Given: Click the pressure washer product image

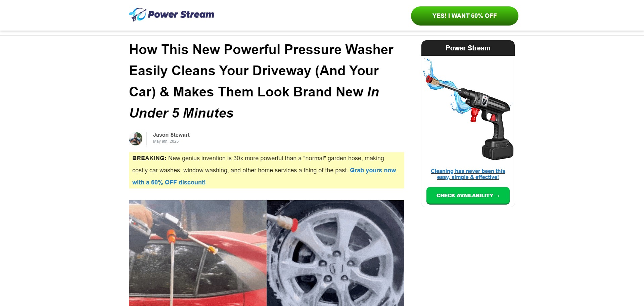Looking at the screenshot, I should click(x=468, y=109).
